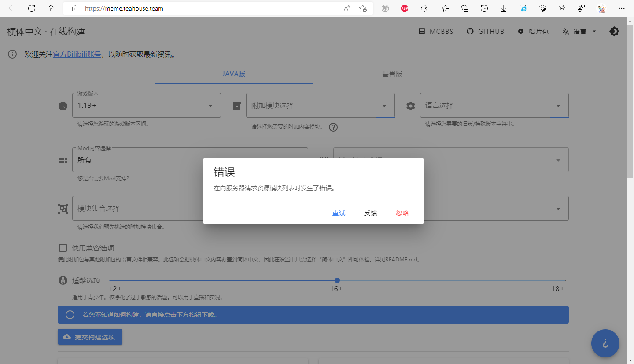Set 适龄选项 slider to 18+
The image size is (634, 364).
coord(558,289)
